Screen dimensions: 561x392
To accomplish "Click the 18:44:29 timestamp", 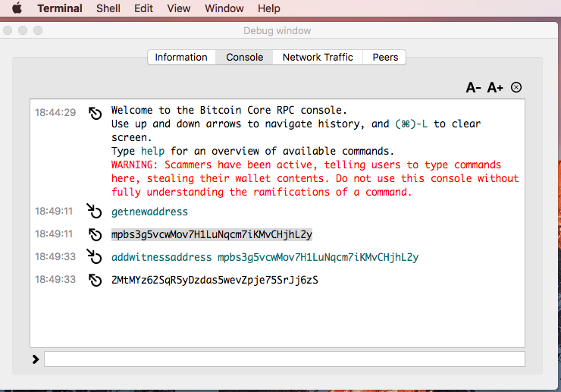I will click(x=55, y=112).
